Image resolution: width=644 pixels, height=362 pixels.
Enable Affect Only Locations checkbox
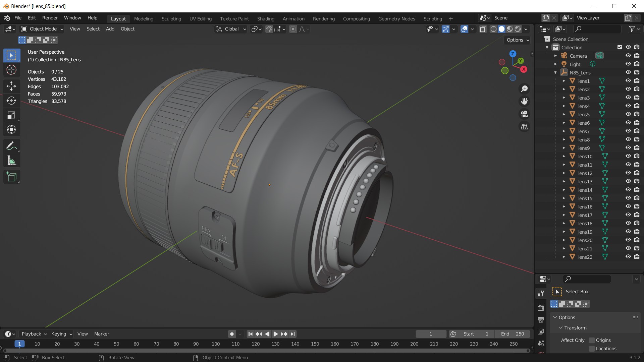click(592, 349)
